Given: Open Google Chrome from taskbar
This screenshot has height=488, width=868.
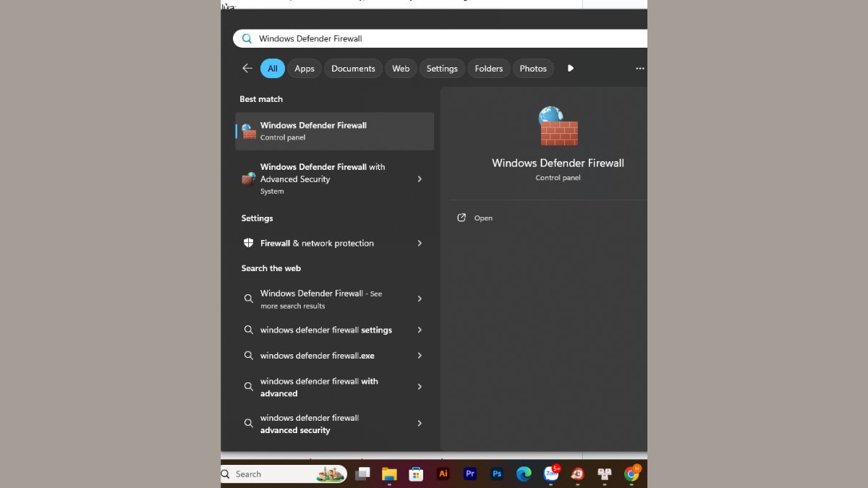Looking at the screenshot, I should click(x=631, y=474).
